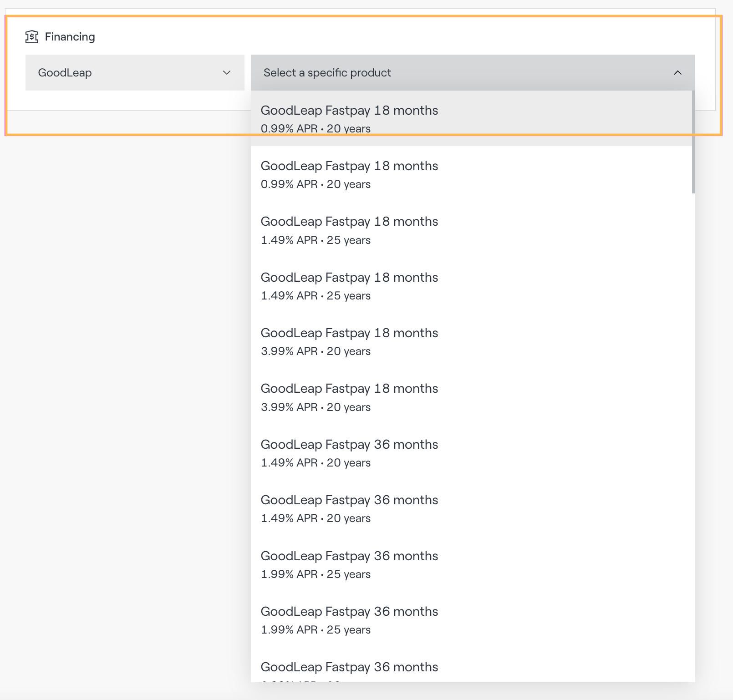Screen dimensions: 733x700
Task: Choose the highlighted Fastpay 18 months 0.99% option
Action: pyautogui.click(x=471, y=118)
